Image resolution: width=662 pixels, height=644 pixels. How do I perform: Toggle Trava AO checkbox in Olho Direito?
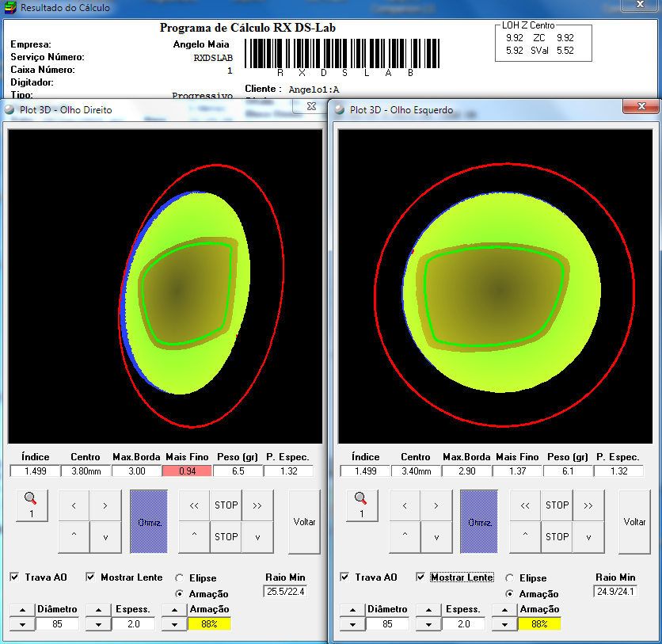pyautogui.click(x=15, y=577)
